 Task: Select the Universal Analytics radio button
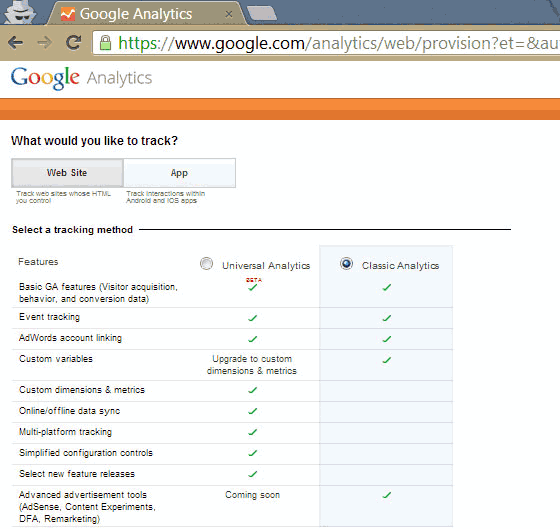pos(206,264)
